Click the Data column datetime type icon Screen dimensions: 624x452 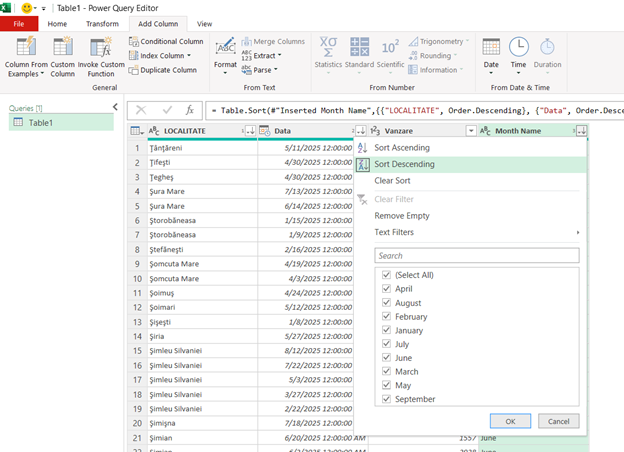(x=264, y=131)
